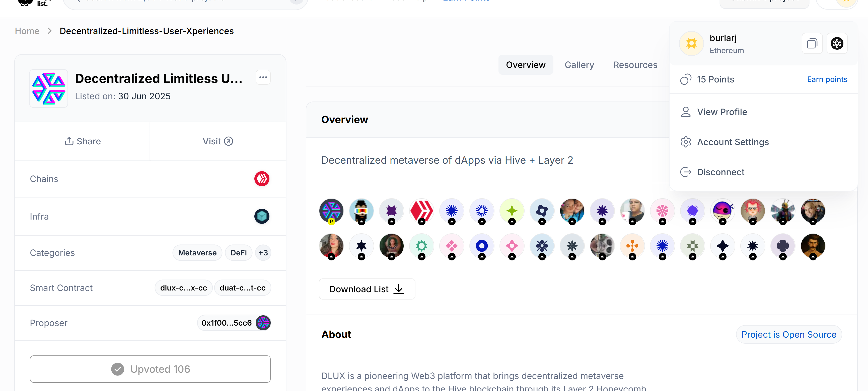
Task: Click Project is Open Source badge
Action: pos(788,334)
